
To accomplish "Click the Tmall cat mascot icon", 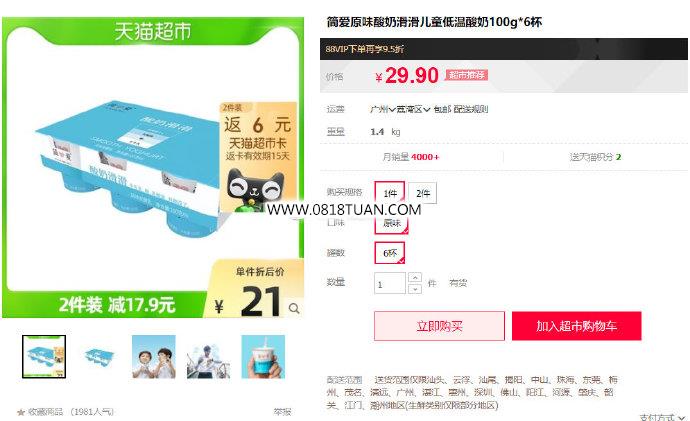I will [255, 188].
